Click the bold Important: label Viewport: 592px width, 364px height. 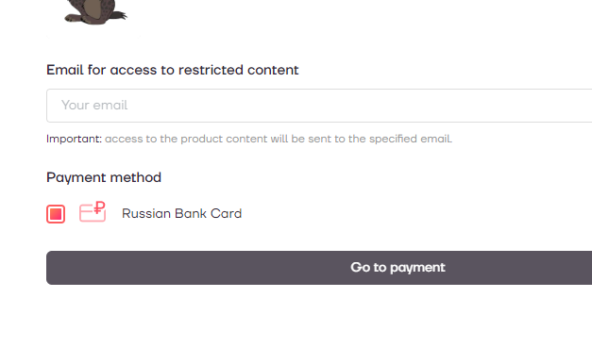tap(74, 139)
